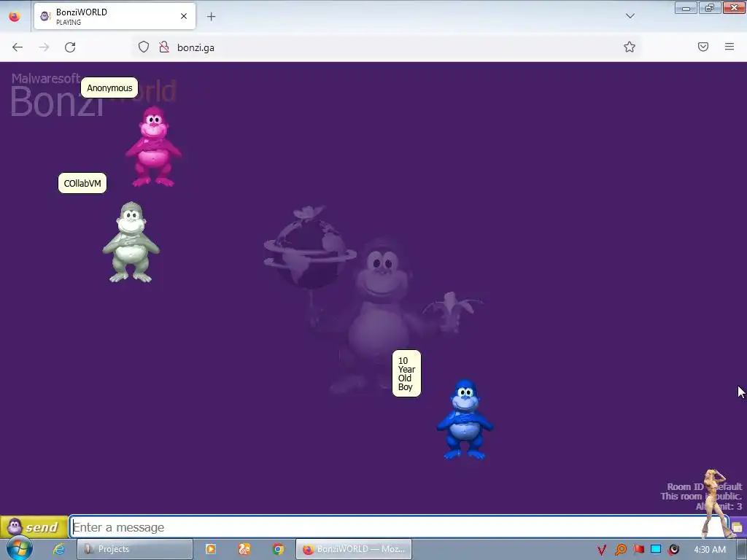Open the UC Browser taskbar icon
Screen dimensions: 747x560
[244, 549]
